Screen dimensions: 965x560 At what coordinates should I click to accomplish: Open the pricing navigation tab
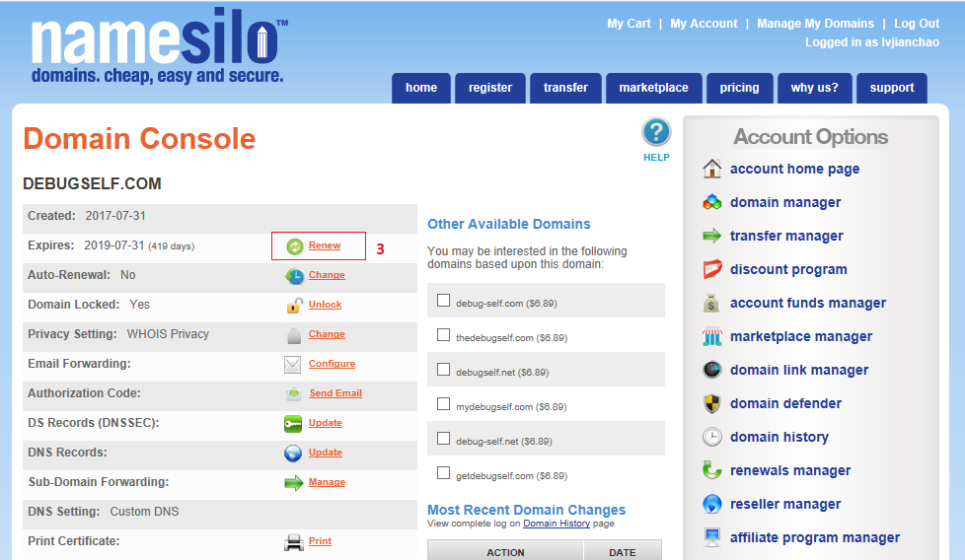[x=739, y=88]
